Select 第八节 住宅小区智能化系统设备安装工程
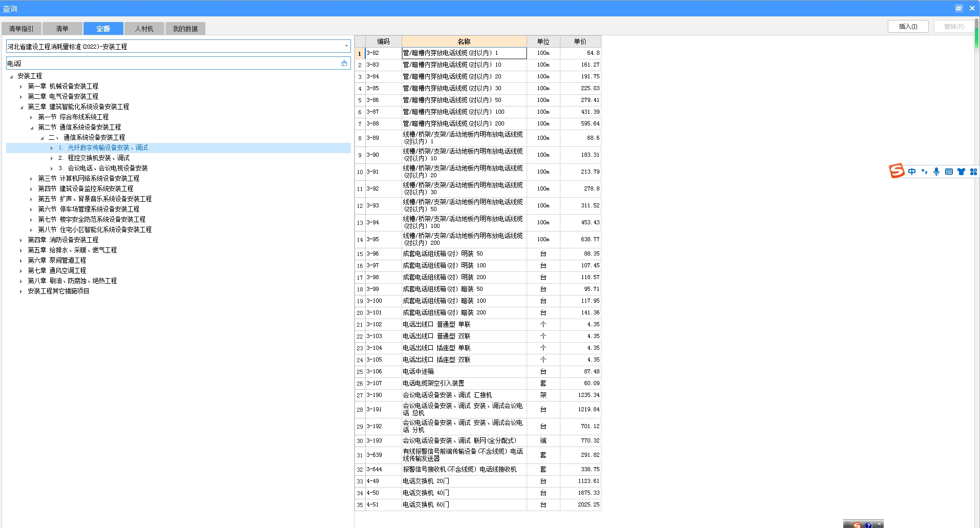Viewport: 980px width, 528px height. coord(95,229)
